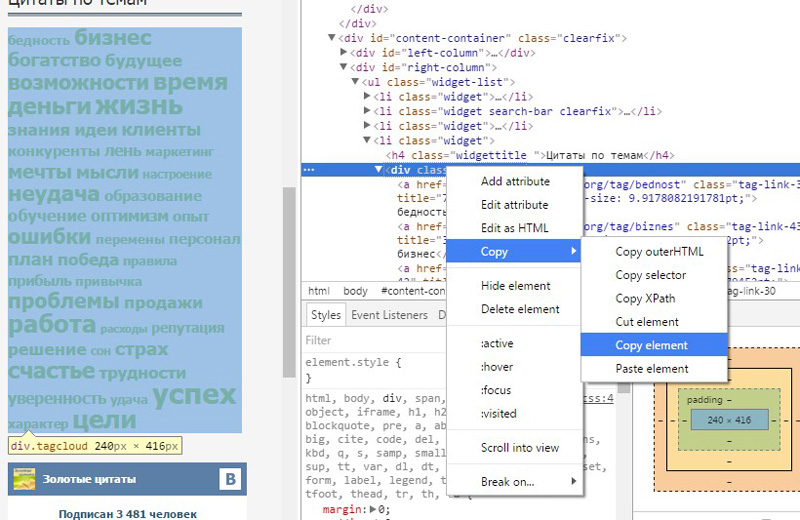Viewport: 800px width, 520px height.
Task: Toggle the :hover pseudo-state
Action: tap(497, 367)
